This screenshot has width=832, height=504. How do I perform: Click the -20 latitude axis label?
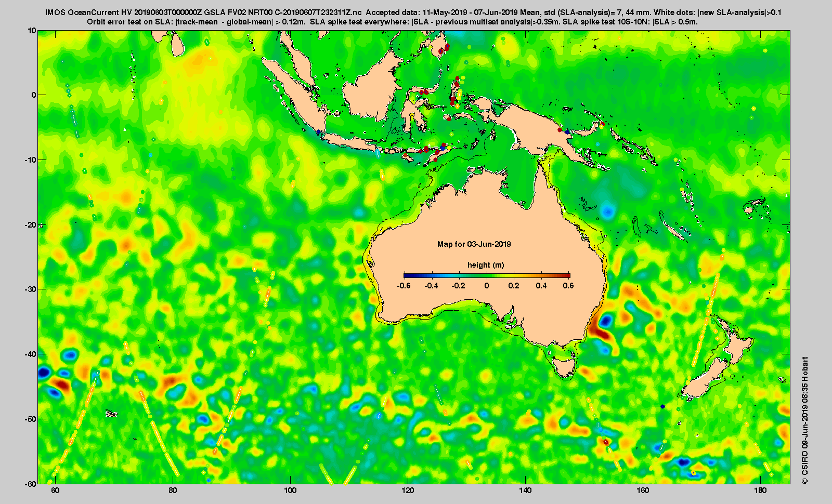pos(31,225)
